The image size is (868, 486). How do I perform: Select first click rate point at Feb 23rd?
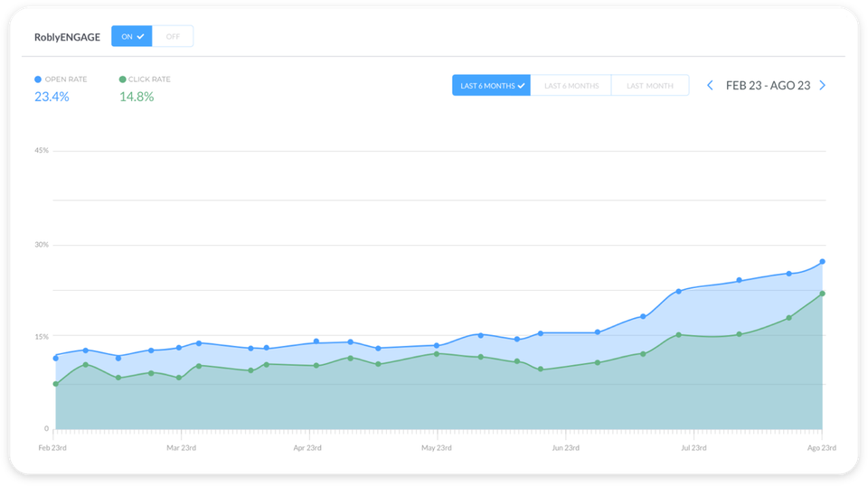[x=55, y=384]
